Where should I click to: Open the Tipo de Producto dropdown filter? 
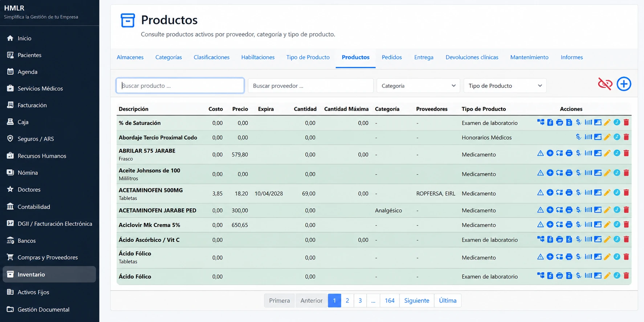click(505, 86)
